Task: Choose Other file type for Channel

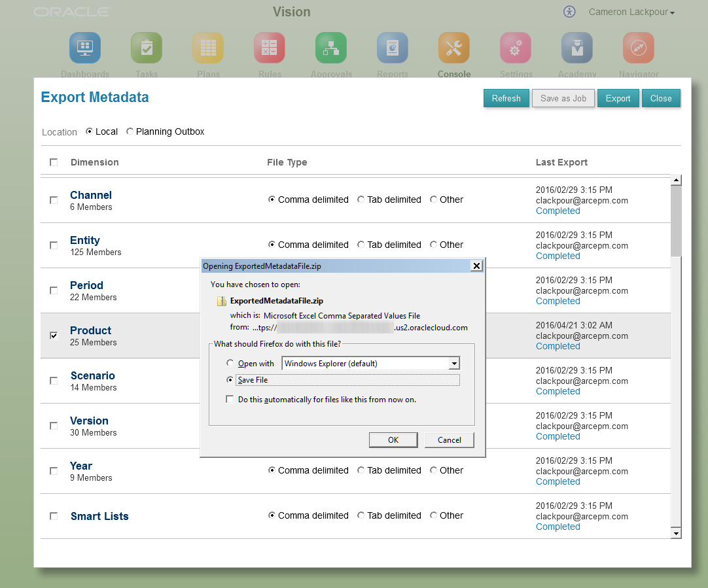Action: [433, 199]
